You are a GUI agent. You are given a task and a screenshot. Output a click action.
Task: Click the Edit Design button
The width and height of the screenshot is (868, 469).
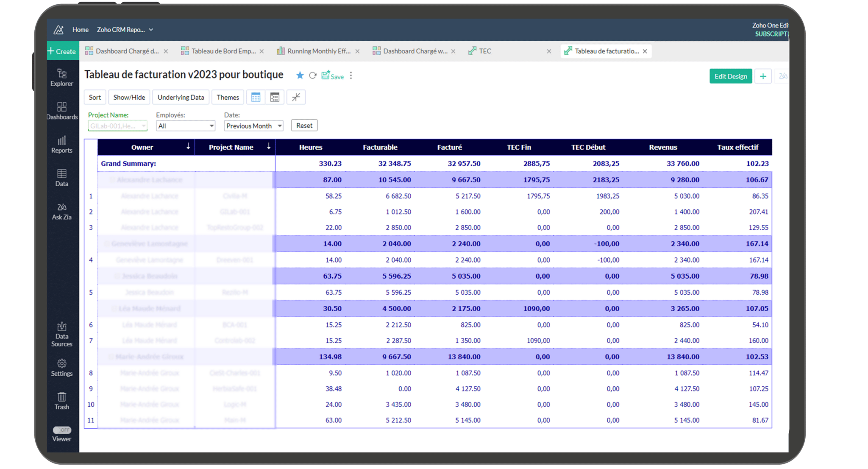click(x=730, y=75)
